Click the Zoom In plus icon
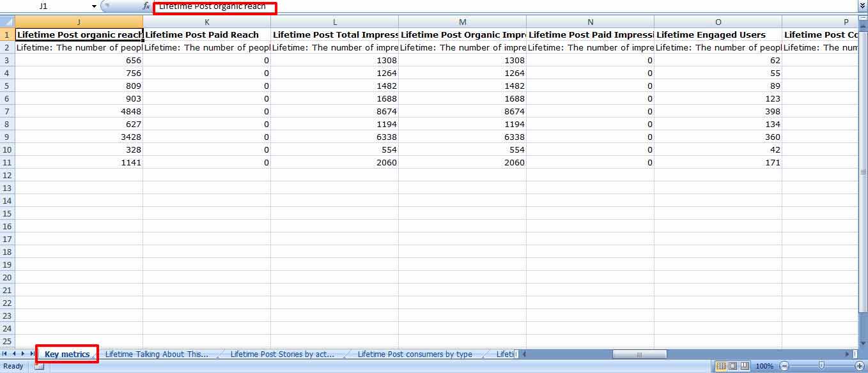This screenshot has width=868, height=373. 860,366
